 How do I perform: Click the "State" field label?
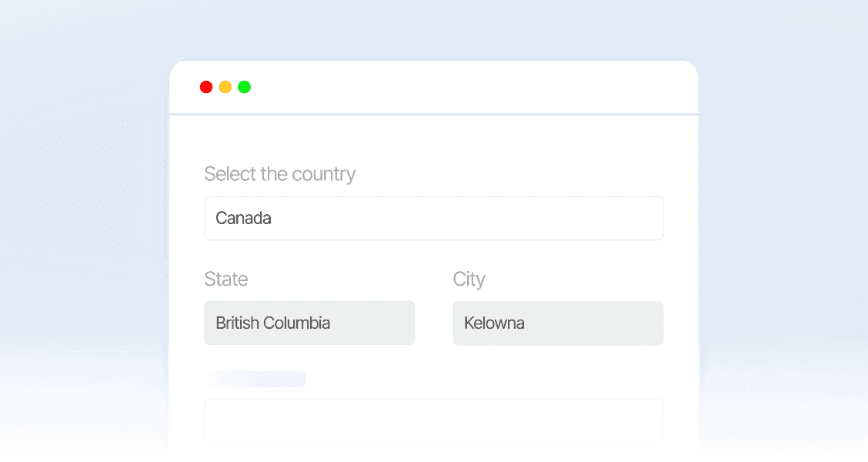[x=226, y=279]
